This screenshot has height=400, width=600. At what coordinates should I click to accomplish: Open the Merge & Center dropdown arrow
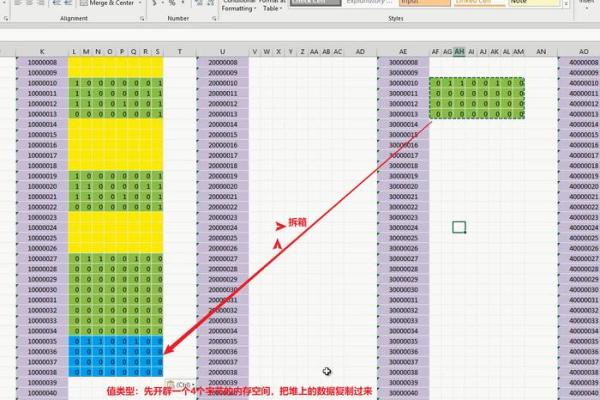coord(140,3)
